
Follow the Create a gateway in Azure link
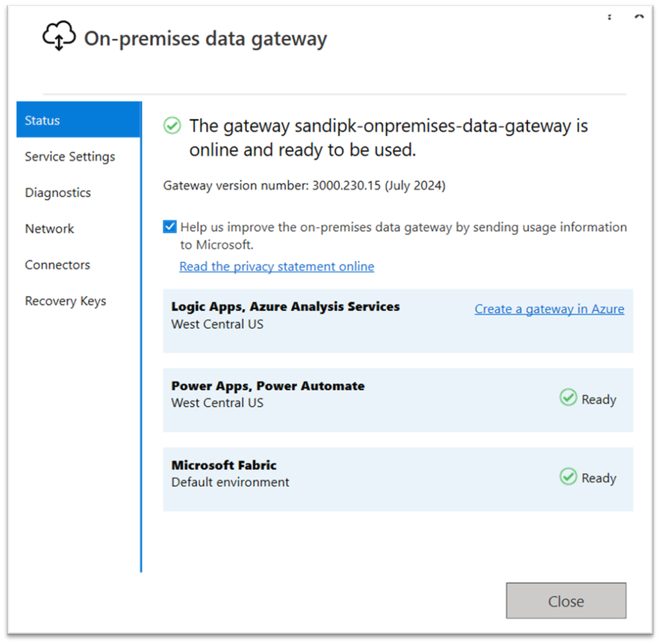coord(549,309)
